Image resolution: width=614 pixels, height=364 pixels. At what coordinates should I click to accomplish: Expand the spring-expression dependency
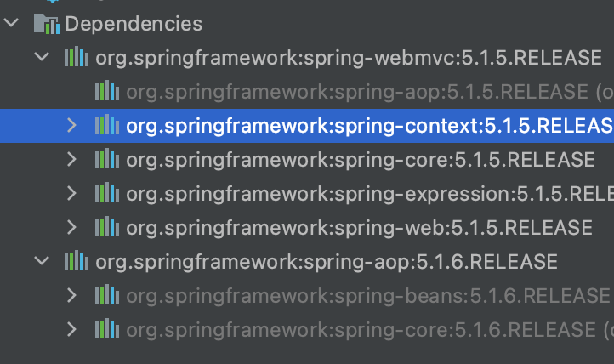(x=72, y=194)
